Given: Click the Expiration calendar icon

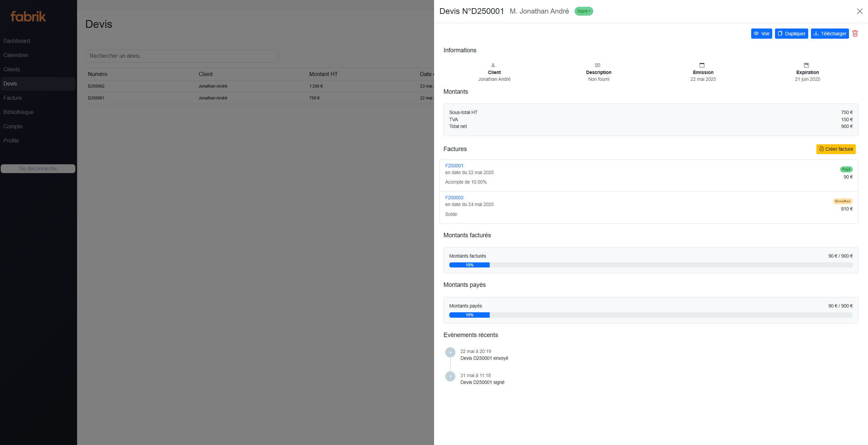Looking at the screenshot, I should 807,65.
